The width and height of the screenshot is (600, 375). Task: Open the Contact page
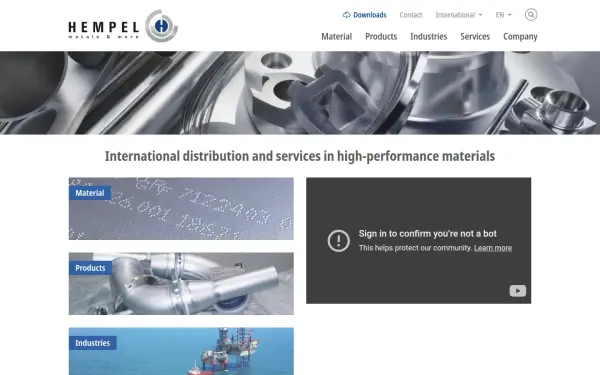pos(411,15)
